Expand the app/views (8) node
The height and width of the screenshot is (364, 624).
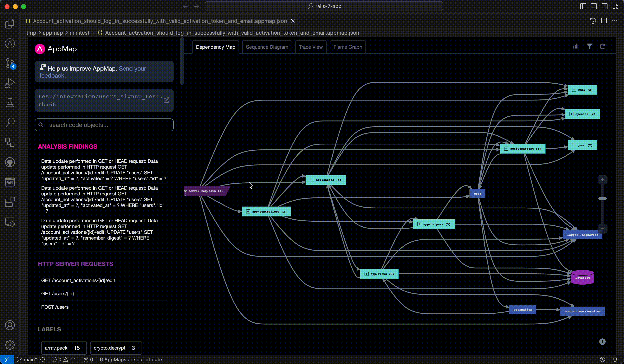click(366, 274)
